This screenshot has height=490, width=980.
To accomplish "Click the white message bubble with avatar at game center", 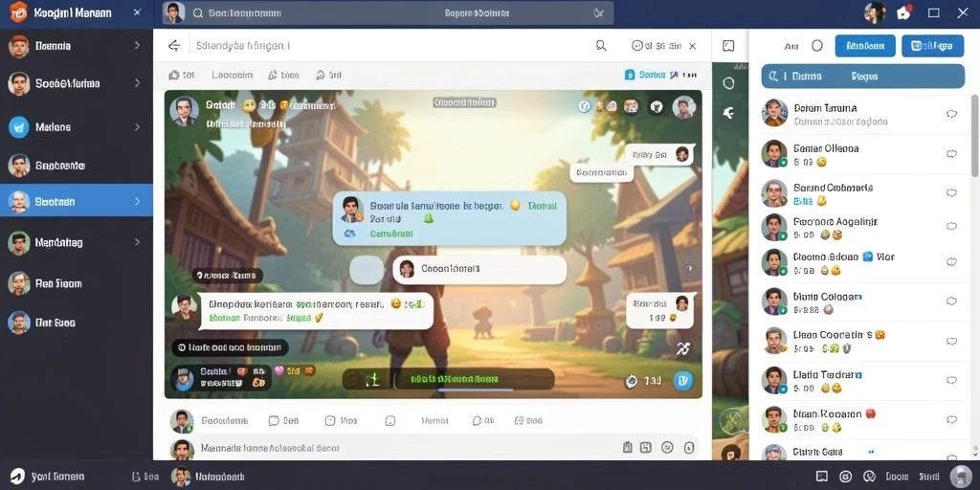I will pos(479,269).
